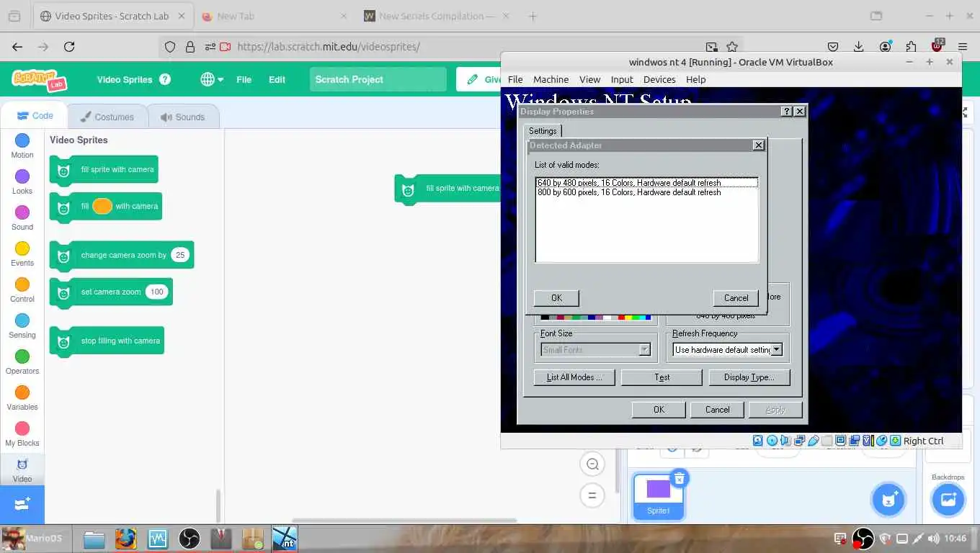Screen dimensions: 980x553
Task: Open the Sensing block category
Action: coord(22,320)
